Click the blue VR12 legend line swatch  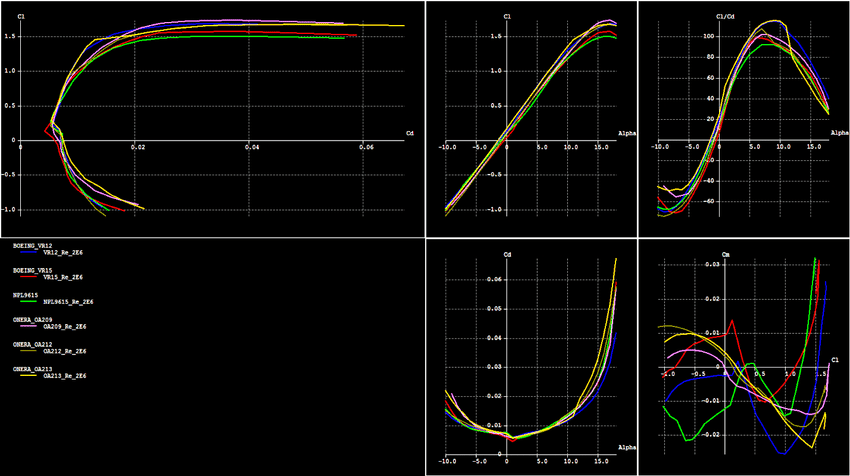pos(27,252)
